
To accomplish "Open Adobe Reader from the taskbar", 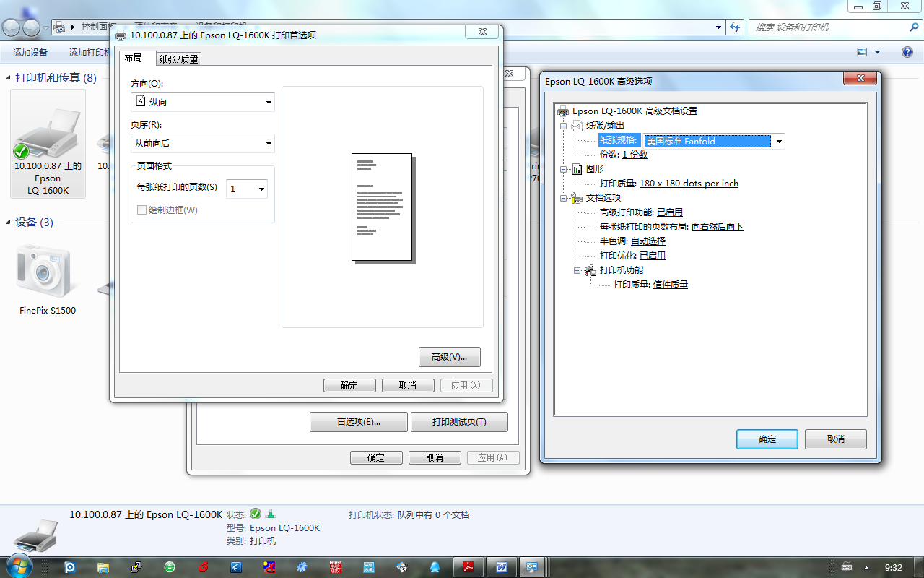I will [468, 568].
